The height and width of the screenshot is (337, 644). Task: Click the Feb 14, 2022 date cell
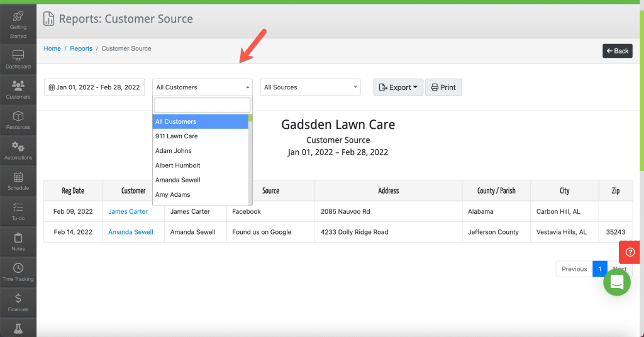[x=73, y=232]
